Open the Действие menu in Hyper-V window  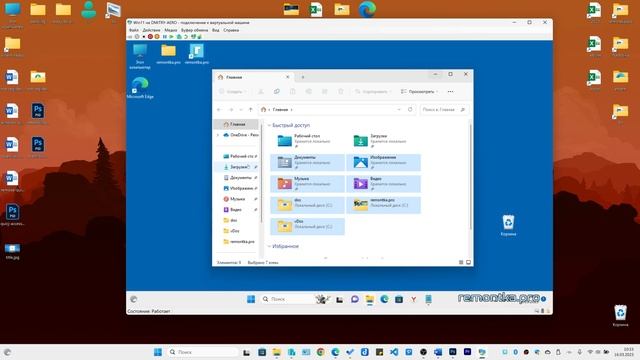point(151,30)
